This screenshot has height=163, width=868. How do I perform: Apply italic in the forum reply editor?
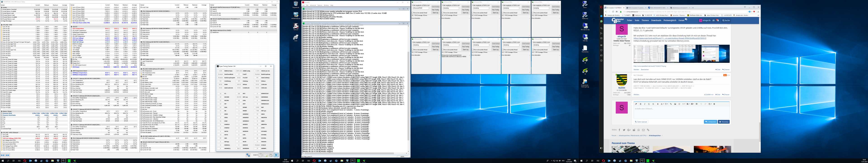[x=645, y=104]
